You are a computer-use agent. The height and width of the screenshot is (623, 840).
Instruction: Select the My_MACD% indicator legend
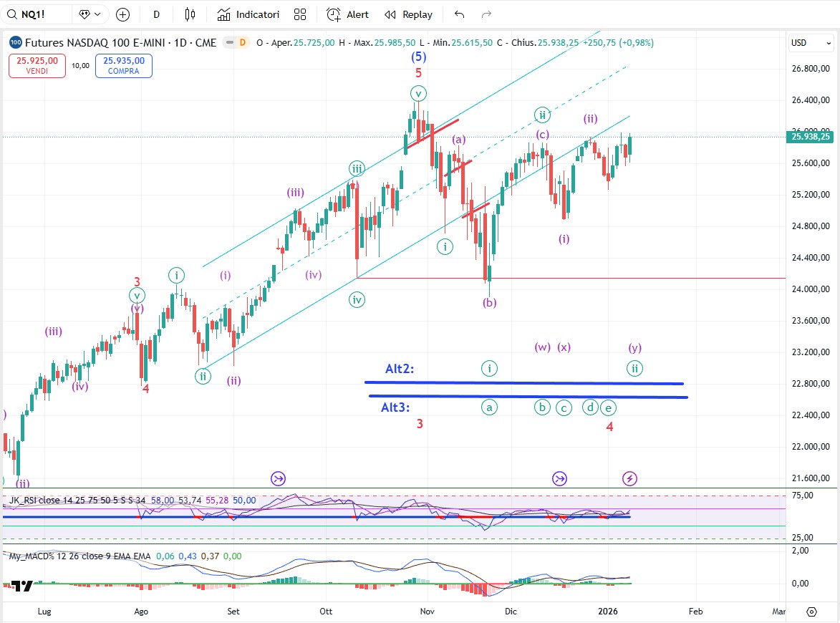79,556
